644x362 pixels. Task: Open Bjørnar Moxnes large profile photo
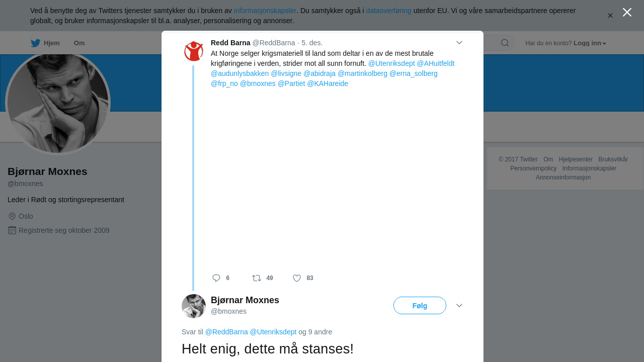pyautogui.click(x=58, y=103)
